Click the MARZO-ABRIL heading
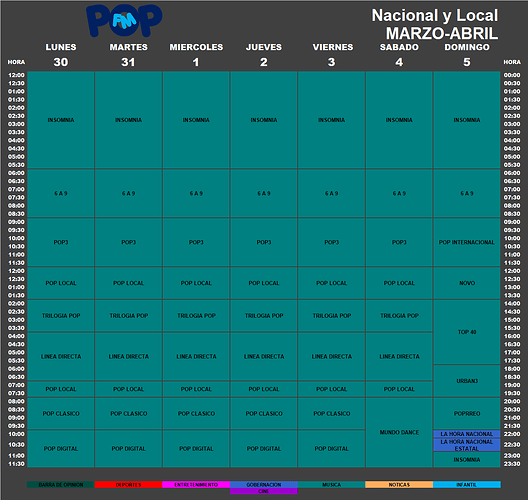Viewport: 528px width, 500px height. (442, 33)
